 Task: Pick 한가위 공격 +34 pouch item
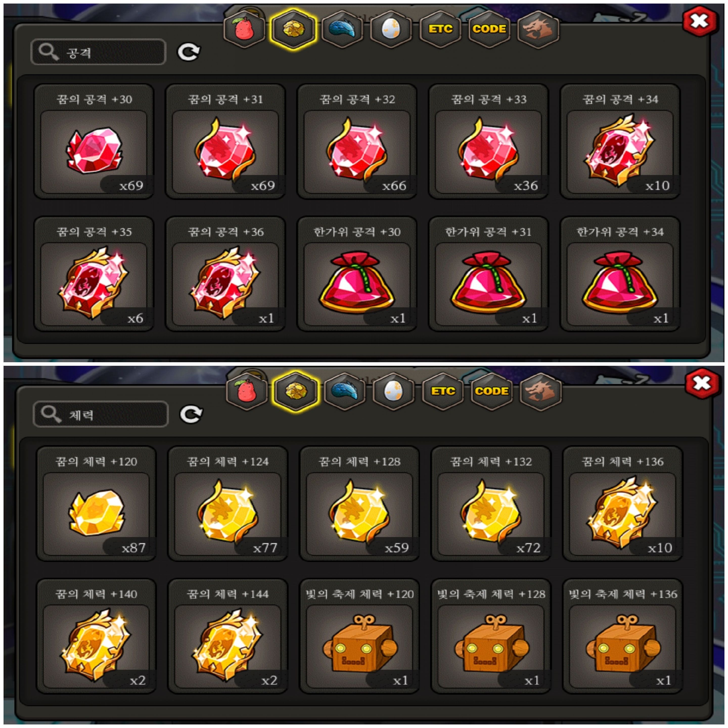click(620, 274)
